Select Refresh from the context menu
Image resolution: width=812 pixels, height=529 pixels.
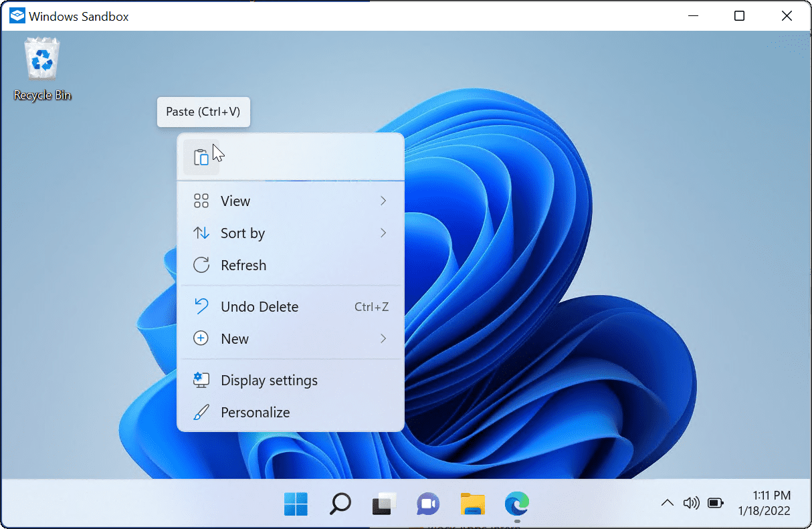pyautogui.click(x=243, y=265)
